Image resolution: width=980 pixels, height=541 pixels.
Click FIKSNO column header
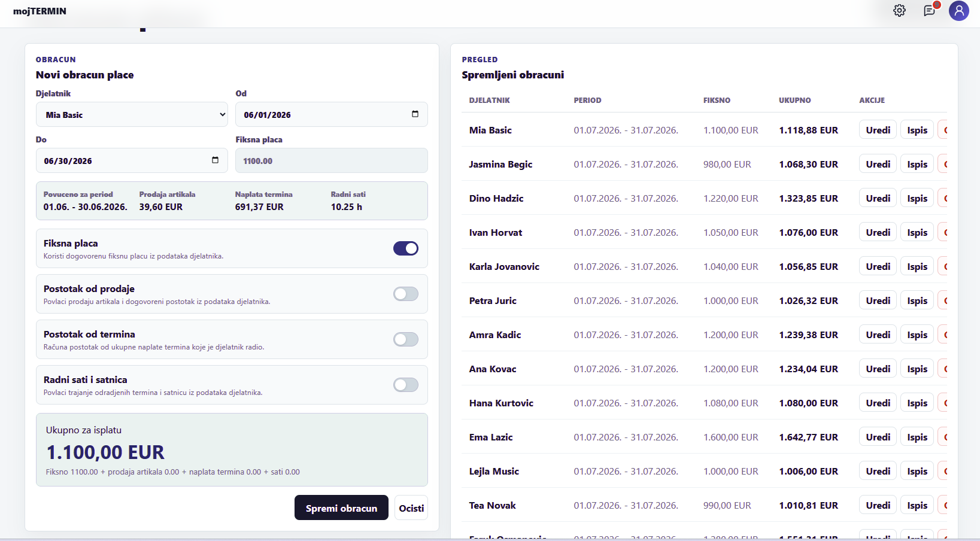717,100
